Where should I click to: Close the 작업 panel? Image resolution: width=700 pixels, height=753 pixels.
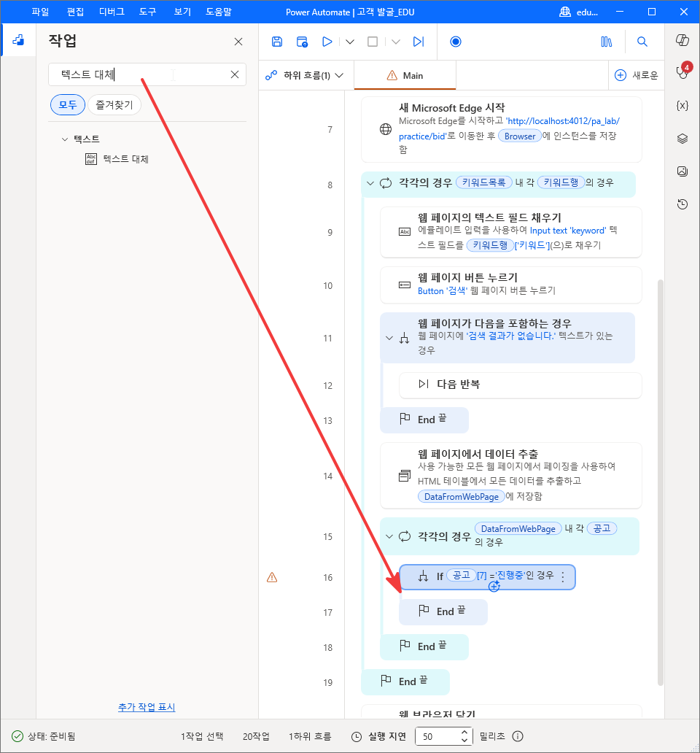(x=238, y=42)
